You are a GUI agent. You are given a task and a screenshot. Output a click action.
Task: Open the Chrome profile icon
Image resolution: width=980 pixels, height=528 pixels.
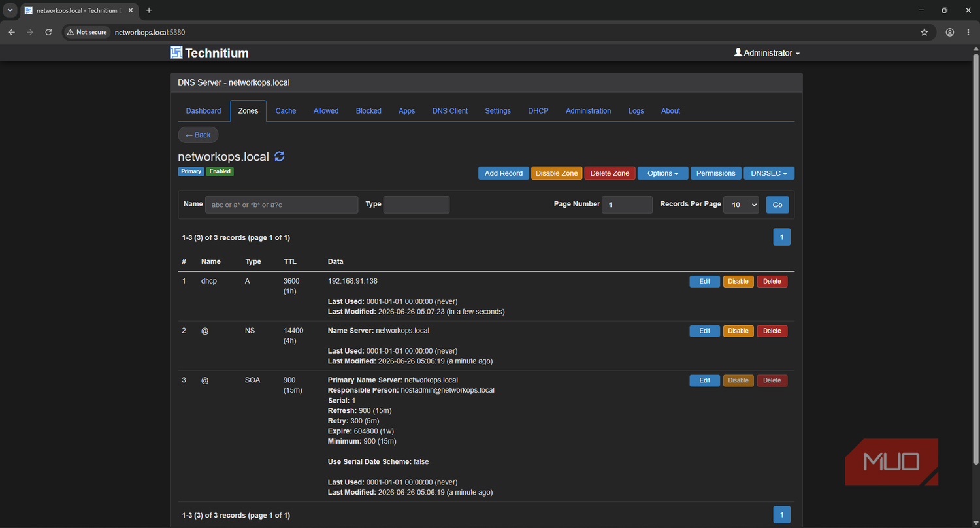[x=950, y=32]
